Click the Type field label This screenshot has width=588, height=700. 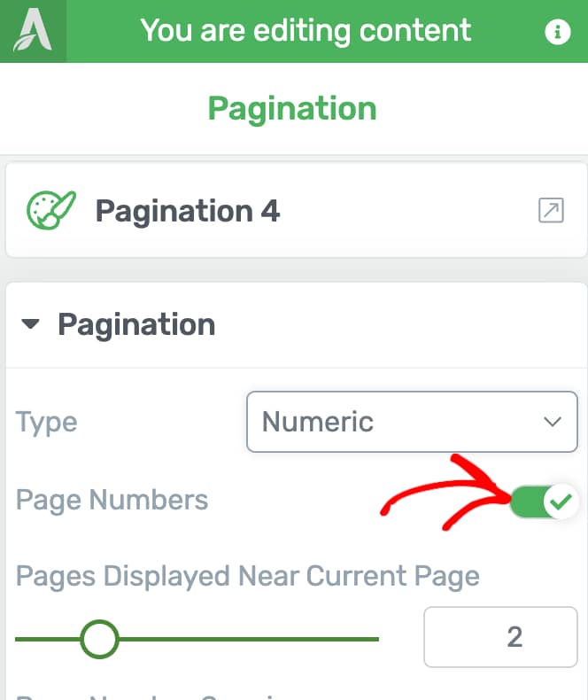(x=46, y=423)
